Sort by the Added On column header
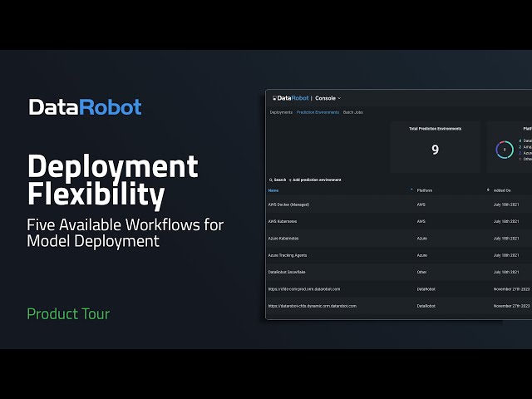The image size is (532, 399). click(504, 190)
